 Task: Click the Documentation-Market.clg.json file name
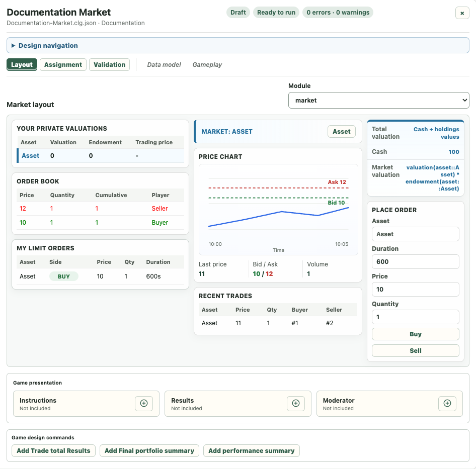click(x=51, y=23)
